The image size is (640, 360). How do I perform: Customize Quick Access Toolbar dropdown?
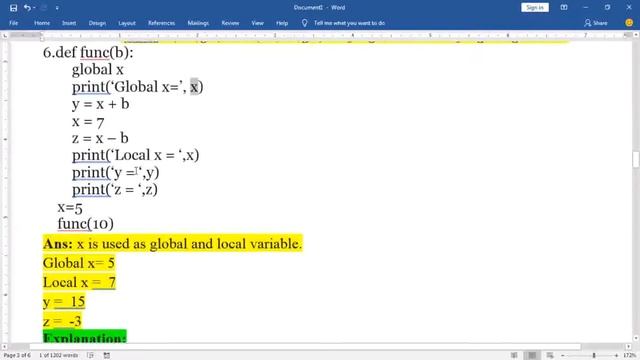coord(57,8)
